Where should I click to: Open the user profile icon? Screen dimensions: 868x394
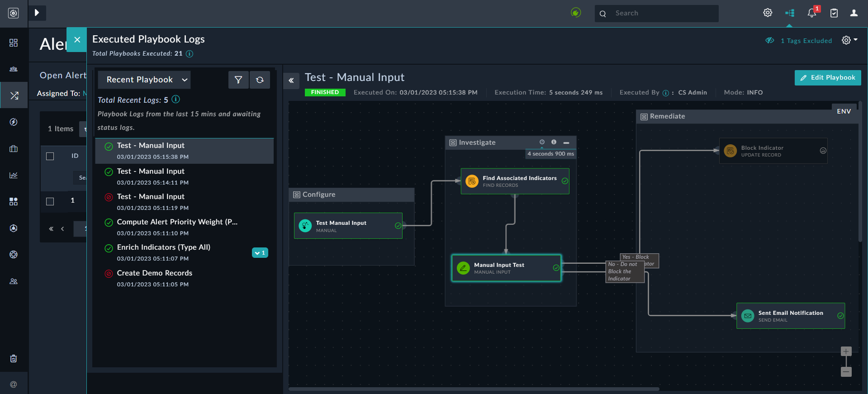pyautogui.click(x=854, y=13)
